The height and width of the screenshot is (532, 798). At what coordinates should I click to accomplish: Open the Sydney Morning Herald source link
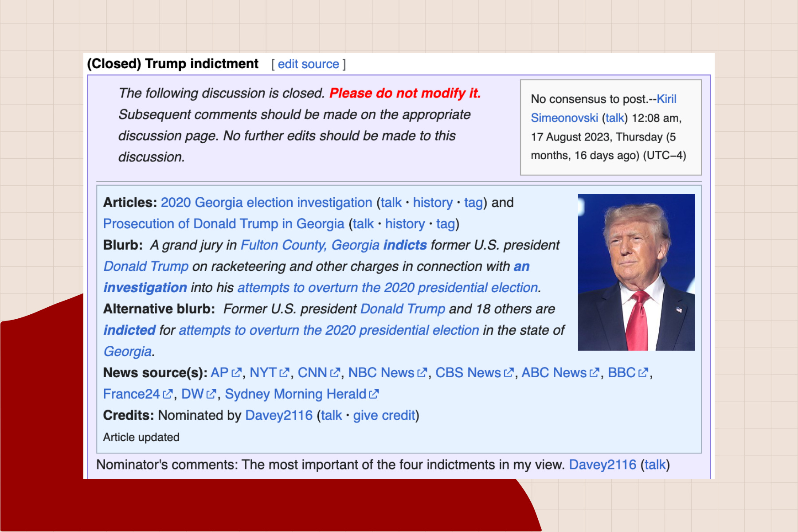pyautogui.click(x=296, y=394)
